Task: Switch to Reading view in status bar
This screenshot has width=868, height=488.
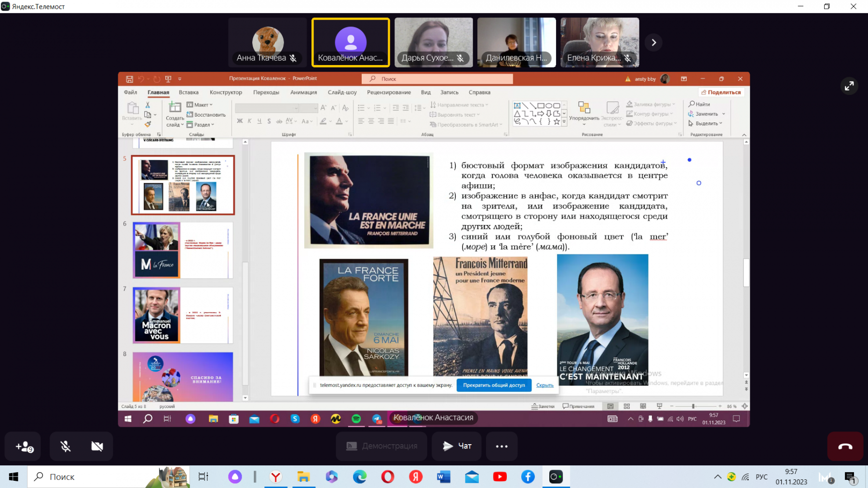Action: click(x=643, y=407)
